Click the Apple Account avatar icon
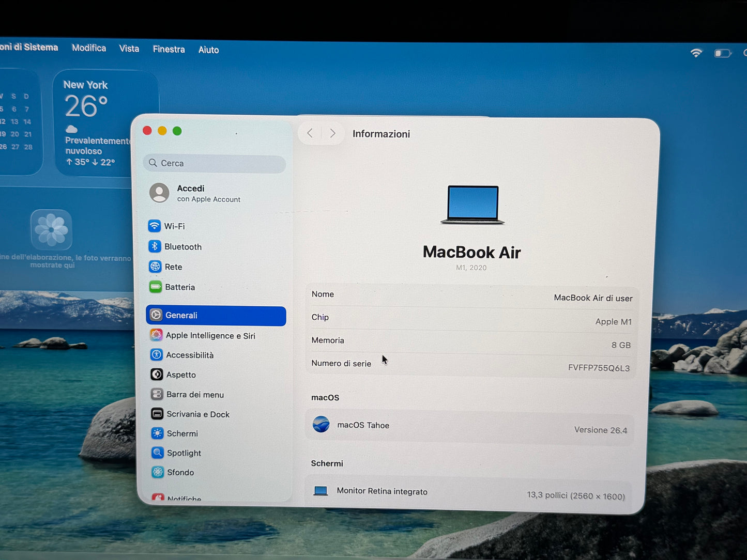This screenshot has width=747, height=560. (159, 193)
